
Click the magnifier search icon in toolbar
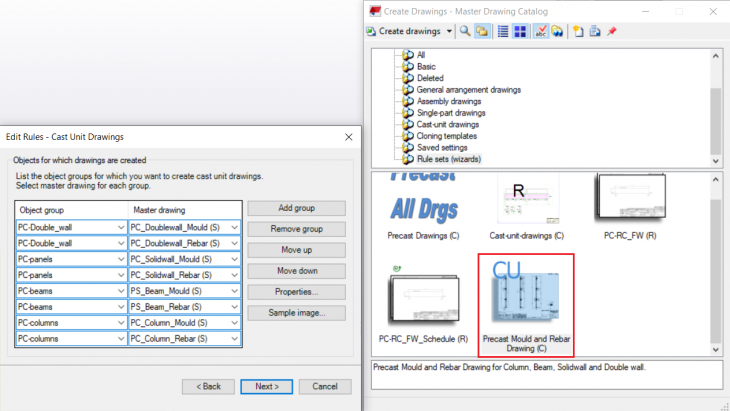click(x=466, y=31)
